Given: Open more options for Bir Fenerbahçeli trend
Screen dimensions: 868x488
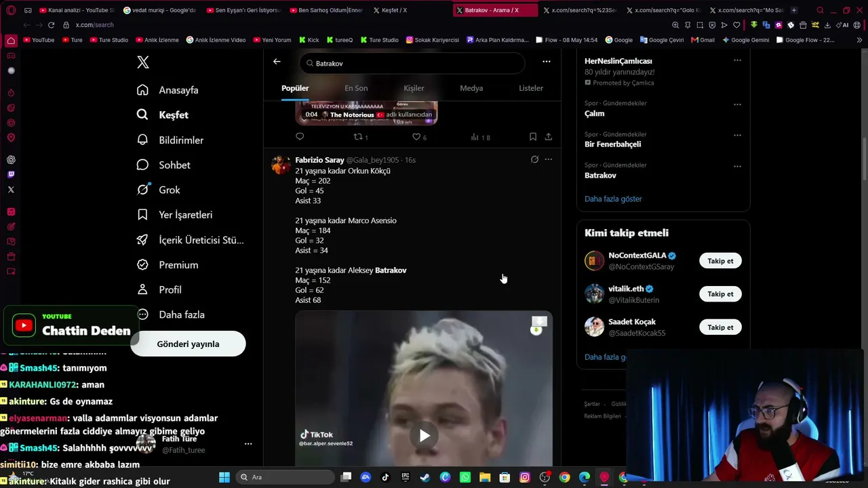Looking at the screenshot, I should [x=737, y=136].
